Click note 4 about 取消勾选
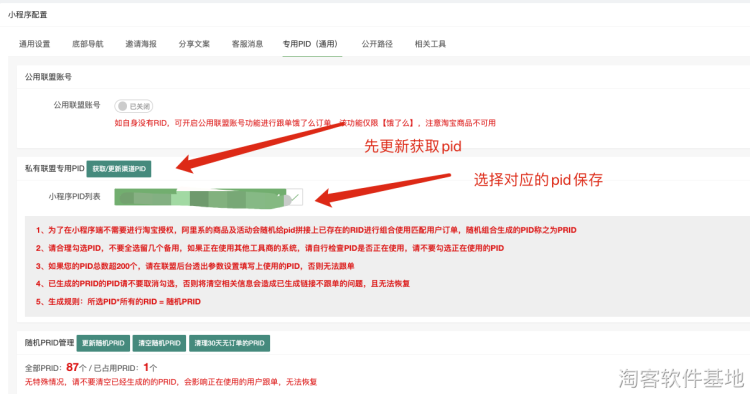Screen dimensions: 750x394 pos(223,284)
